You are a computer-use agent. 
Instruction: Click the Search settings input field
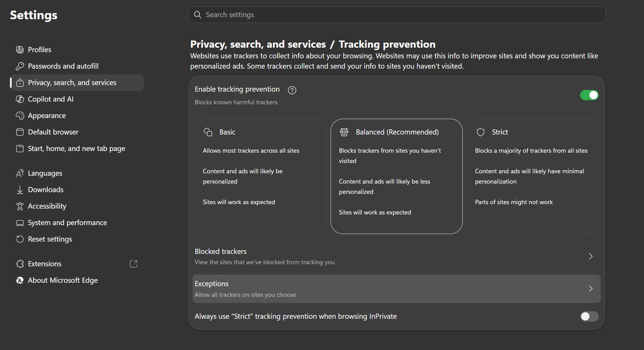[397, 15]
